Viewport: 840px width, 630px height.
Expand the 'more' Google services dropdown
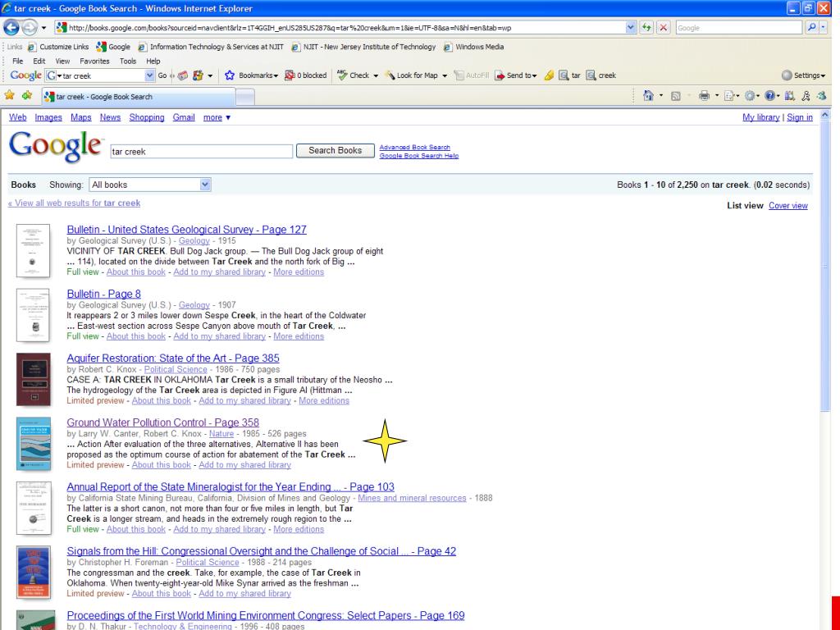point(217,117)
